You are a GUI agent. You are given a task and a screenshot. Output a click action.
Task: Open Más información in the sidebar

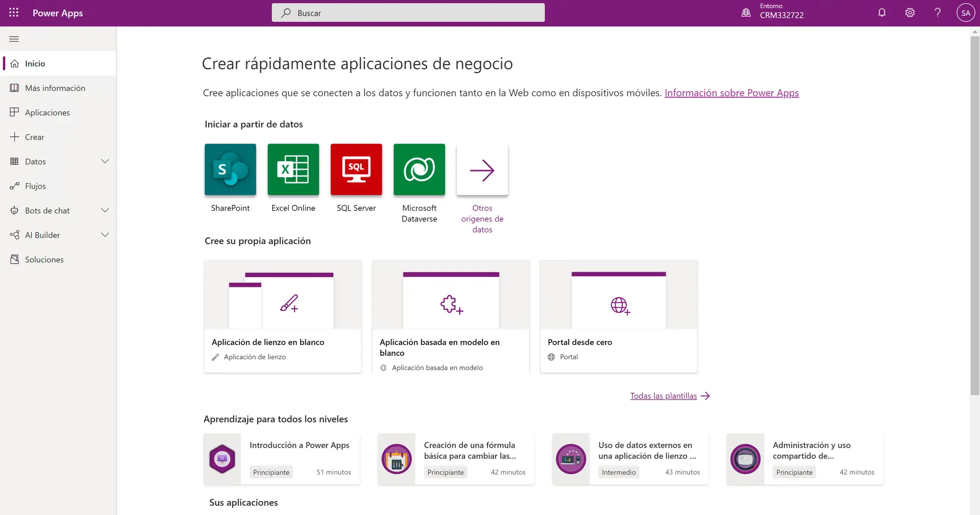58,88
